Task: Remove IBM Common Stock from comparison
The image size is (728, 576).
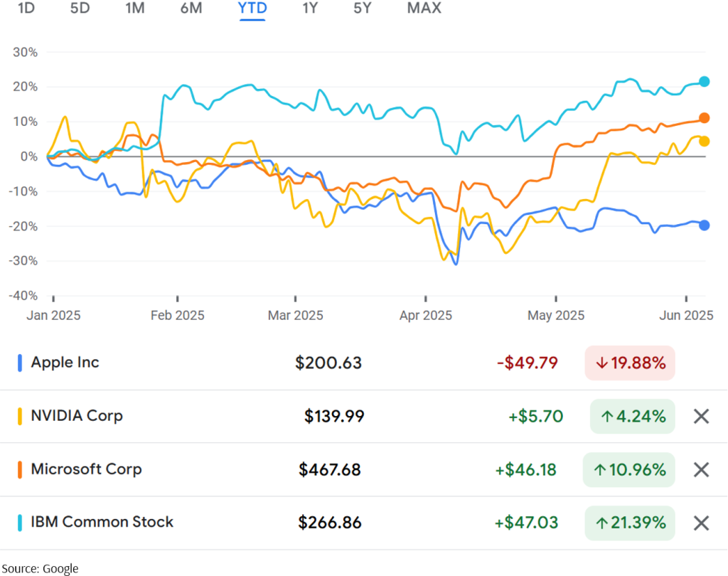Action: tap(701, 523)
